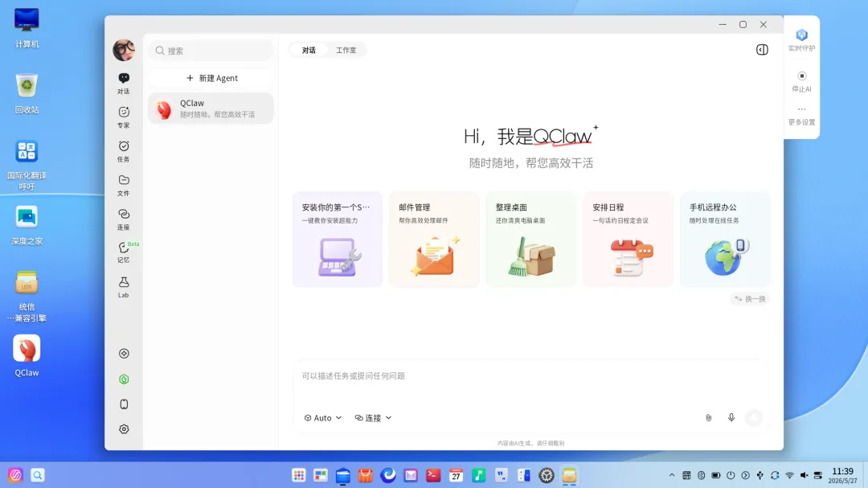The image size is (868, 488).
Task: Open the calendar icon showing 27
Action: (457, 475)
